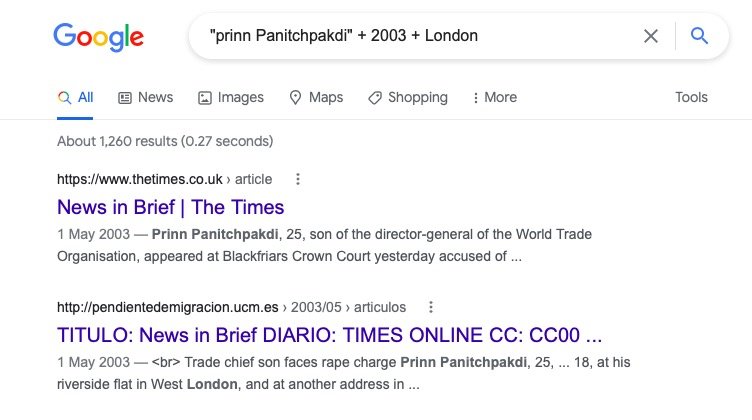Switch to the Shopping tab

pyautogui.click(x=408, y=97)
